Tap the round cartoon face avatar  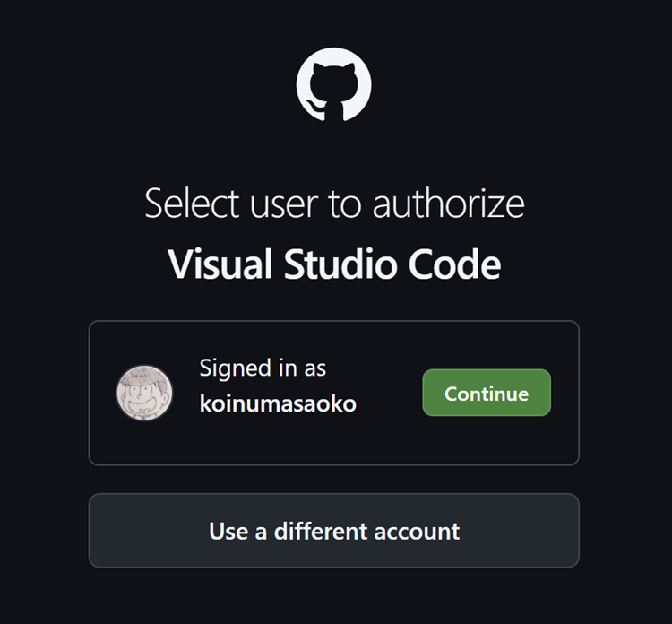pyautogui.click(x=145, y=393)
